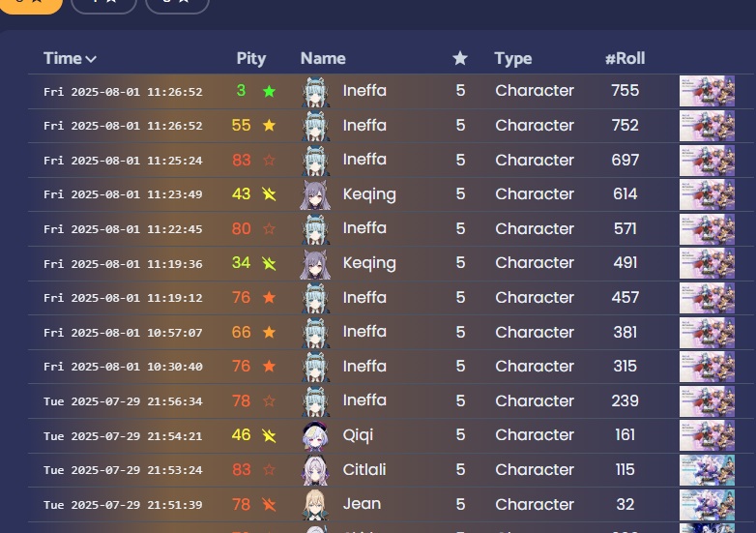
Task: Click Ineffa portrait in roll 755 row
Action: [316, 91]
